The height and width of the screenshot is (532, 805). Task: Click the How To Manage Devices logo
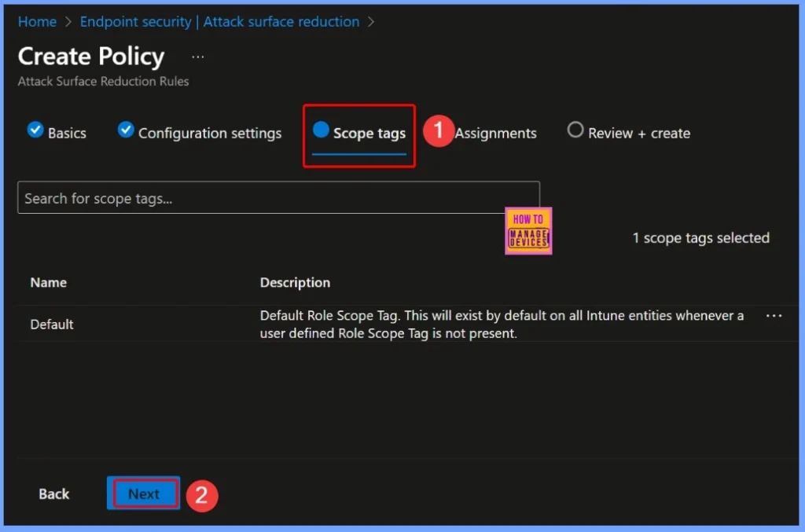(528, 231)
